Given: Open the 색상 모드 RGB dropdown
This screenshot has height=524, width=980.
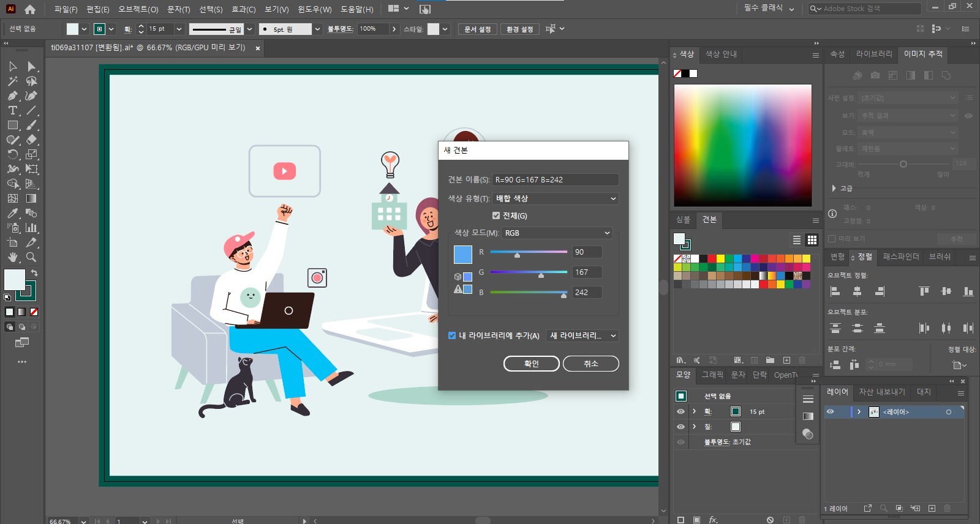Looking at the screenshot, I should 557,233.
